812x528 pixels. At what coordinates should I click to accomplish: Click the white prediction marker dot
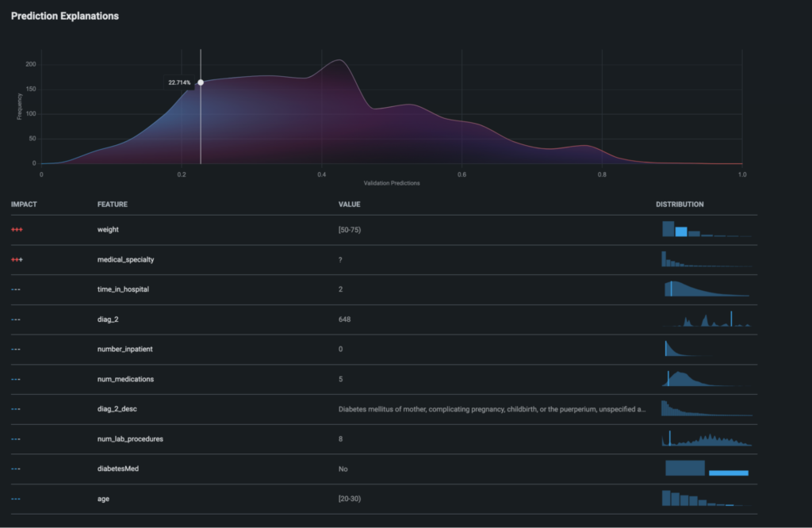click(x=201, y=82)
